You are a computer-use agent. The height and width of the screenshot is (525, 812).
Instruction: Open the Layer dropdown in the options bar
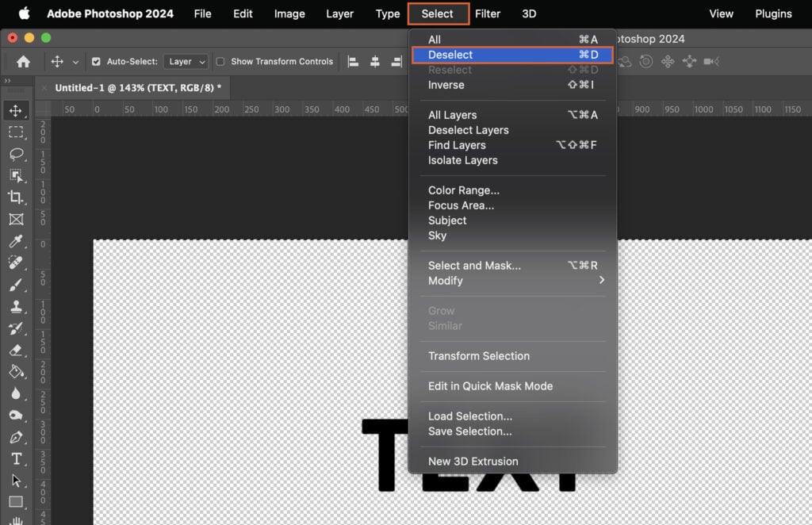click(x=186, y=61)
